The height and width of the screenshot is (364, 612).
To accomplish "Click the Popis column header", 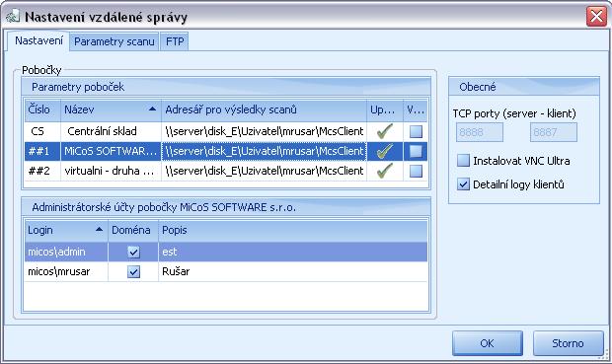I will point(293,230).
